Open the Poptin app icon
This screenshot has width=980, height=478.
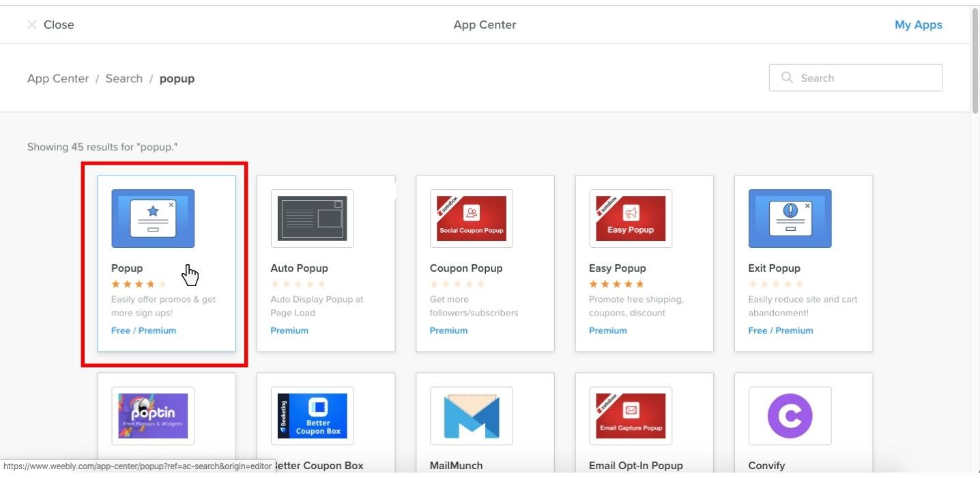click(x=153, y=416)
